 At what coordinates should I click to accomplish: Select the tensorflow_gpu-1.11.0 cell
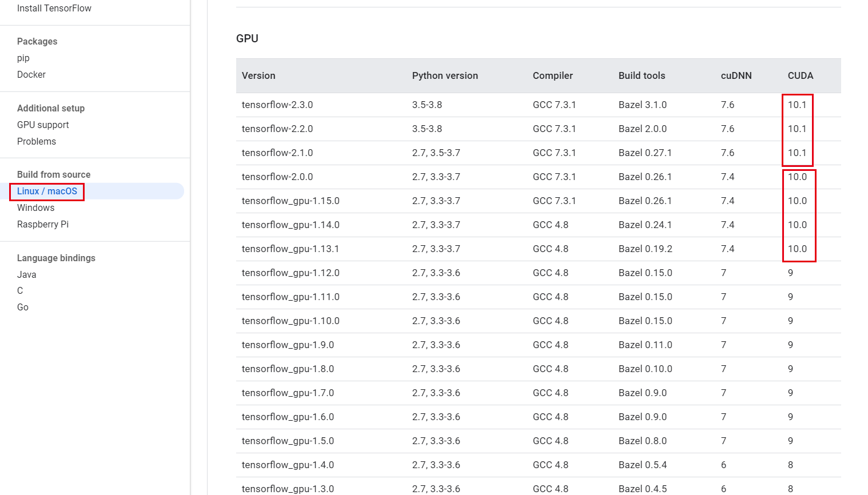(x=290, y=297)
